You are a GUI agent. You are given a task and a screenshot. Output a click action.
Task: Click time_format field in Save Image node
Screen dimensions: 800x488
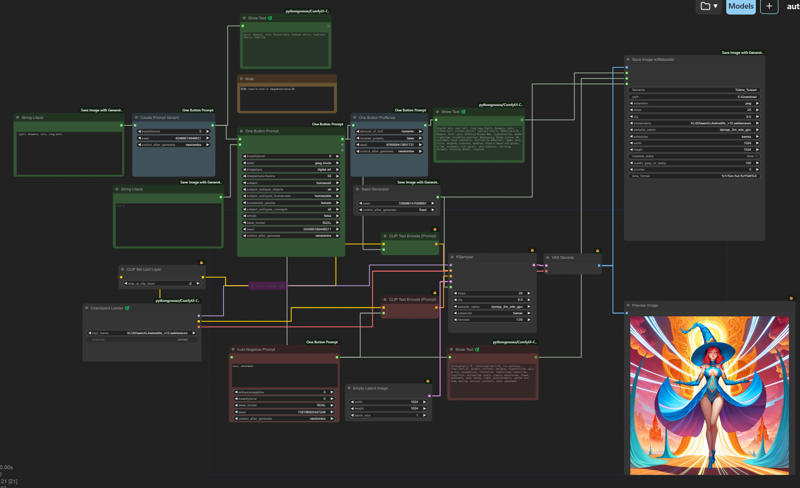tap(694, 176)
